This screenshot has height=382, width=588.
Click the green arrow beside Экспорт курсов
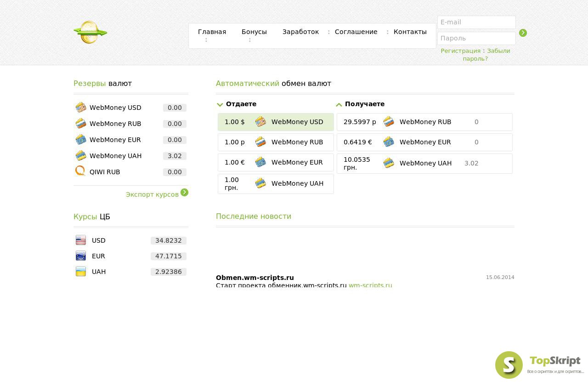pyautogui.click(x=184, y=192)
